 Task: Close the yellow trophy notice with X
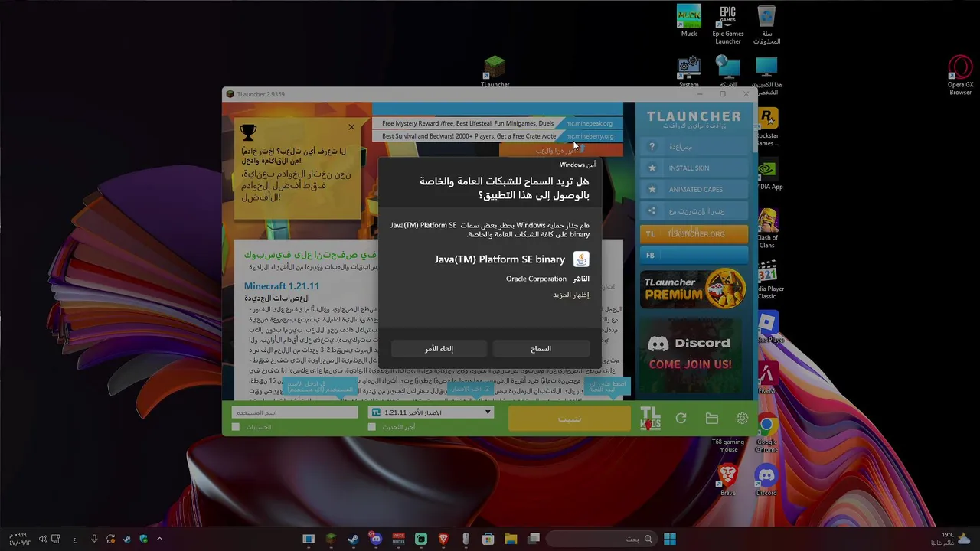[351, 127]
